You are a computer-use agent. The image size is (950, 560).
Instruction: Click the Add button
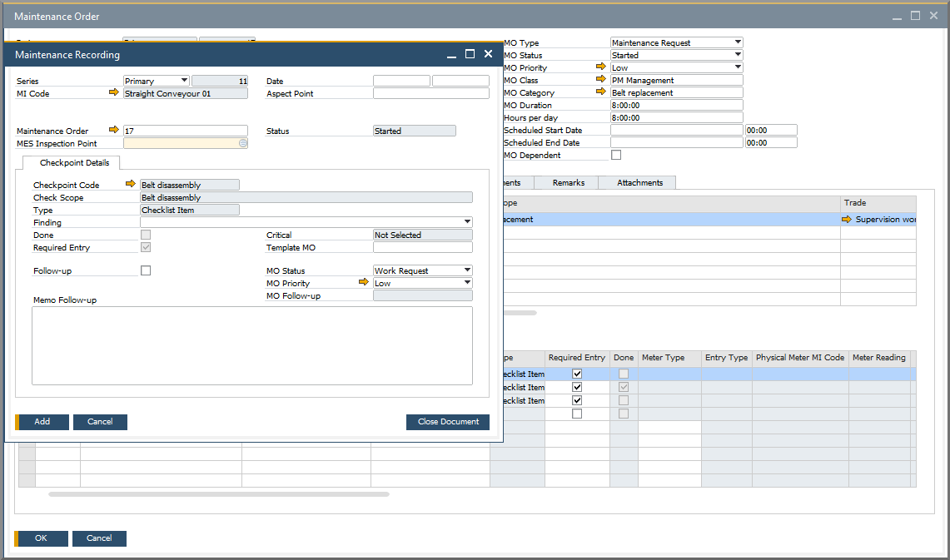(42, 422)
